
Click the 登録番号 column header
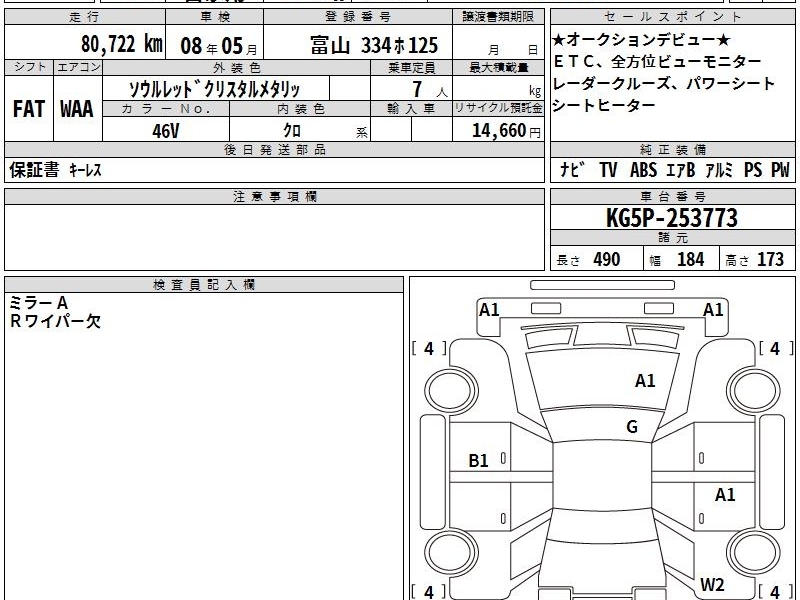pyautogui.click(x=358, y=17)
